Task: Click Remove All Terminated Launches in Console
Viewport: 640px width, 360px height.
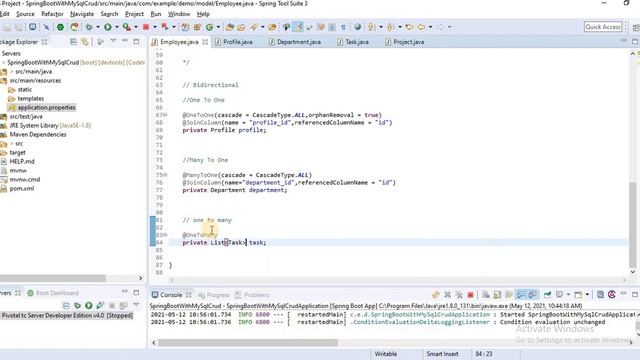Action: click(x=459, y=295)
